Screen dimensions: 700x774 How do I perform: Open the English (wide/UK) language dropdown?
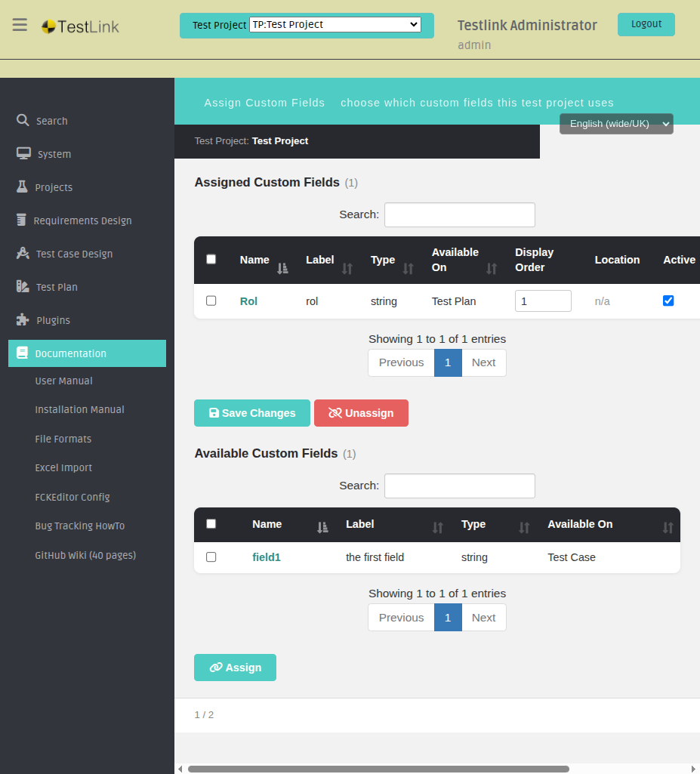(x=617, y=124)
